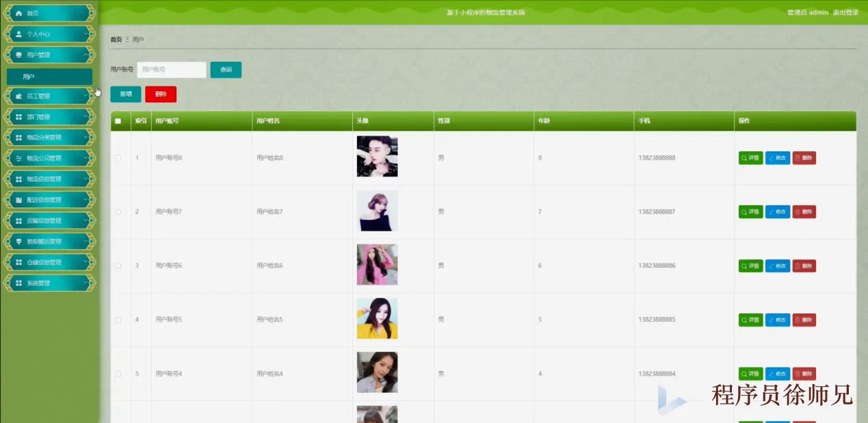The height and width of the screenshot is (423, 868).
Task: Go to 首页 via breadcrumb link
Action: 116,40
